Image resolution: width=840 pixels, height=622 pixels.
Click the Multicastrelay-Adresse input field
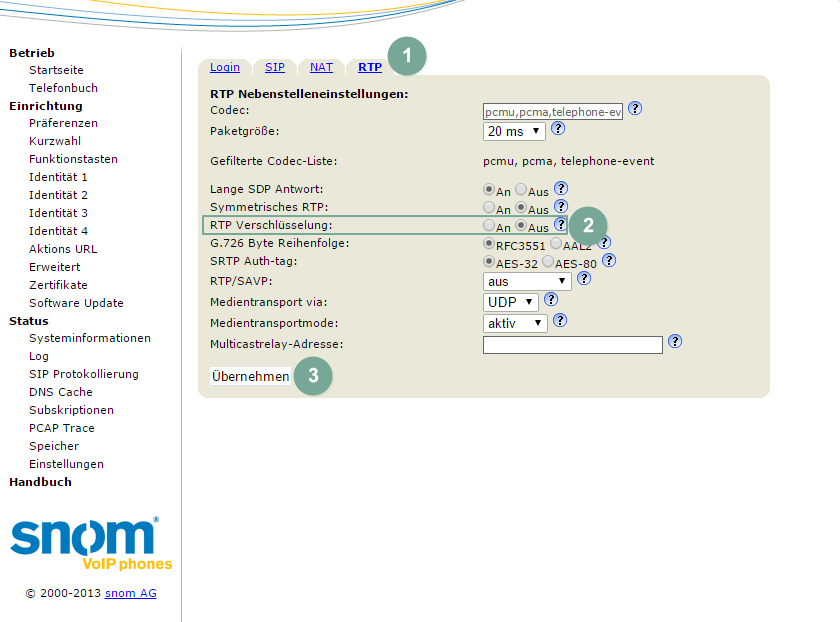click(x=572, y=345)
